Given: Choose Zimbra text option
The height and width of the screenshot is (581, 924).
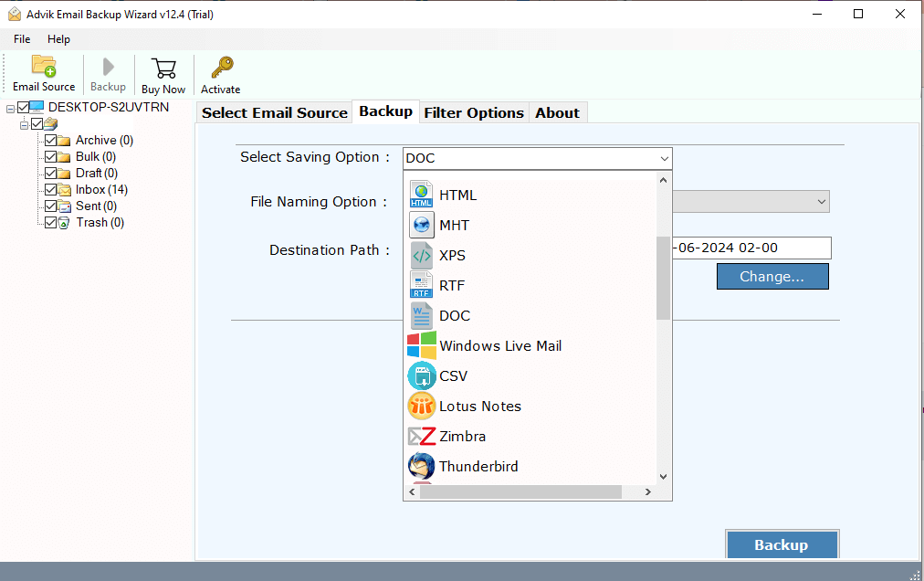Looking at the screenshot, I should coord(463,437).
